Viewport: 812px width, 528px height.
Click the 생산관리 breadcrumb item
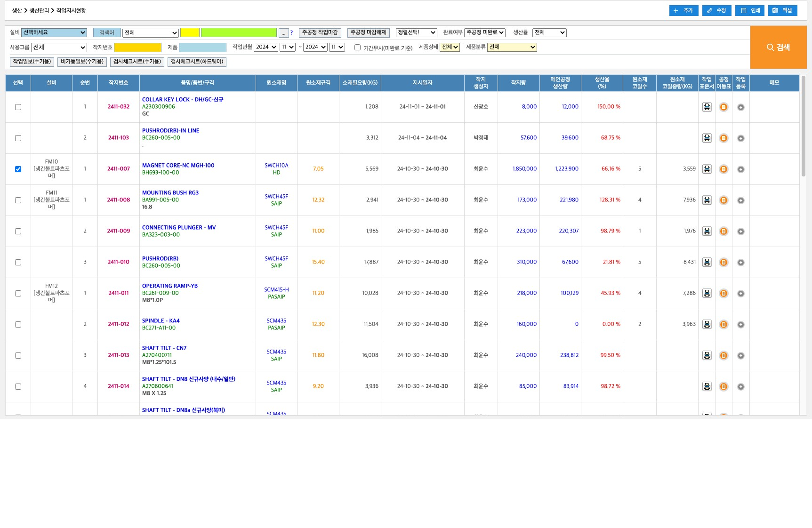39,10
